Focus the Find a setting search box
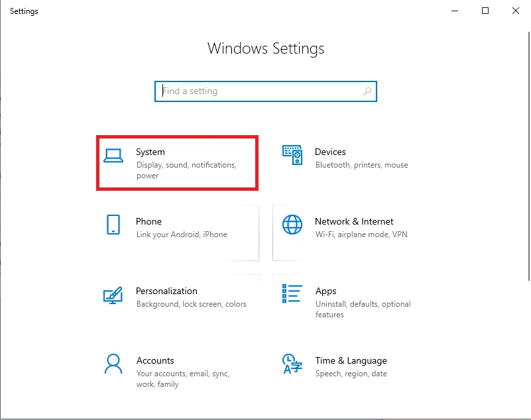The image size is (531, 420). 265,91
